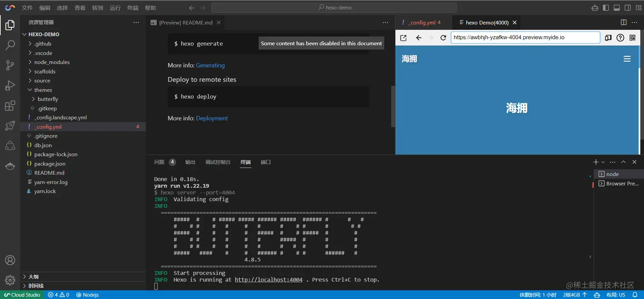
Task: Open package.json in the explorer
Action: pyautogui.click(x=83, y=164)
